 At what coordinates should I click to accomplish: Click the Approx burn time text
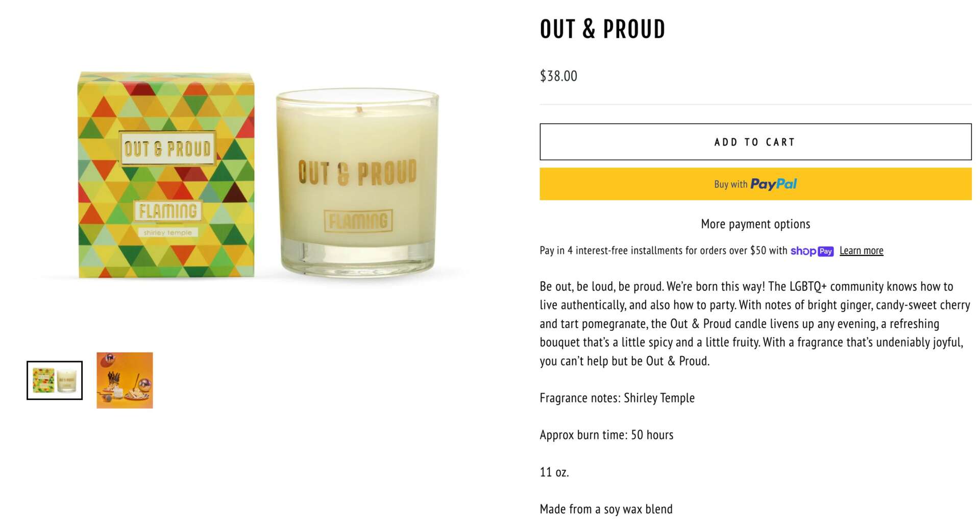[606, 435]
